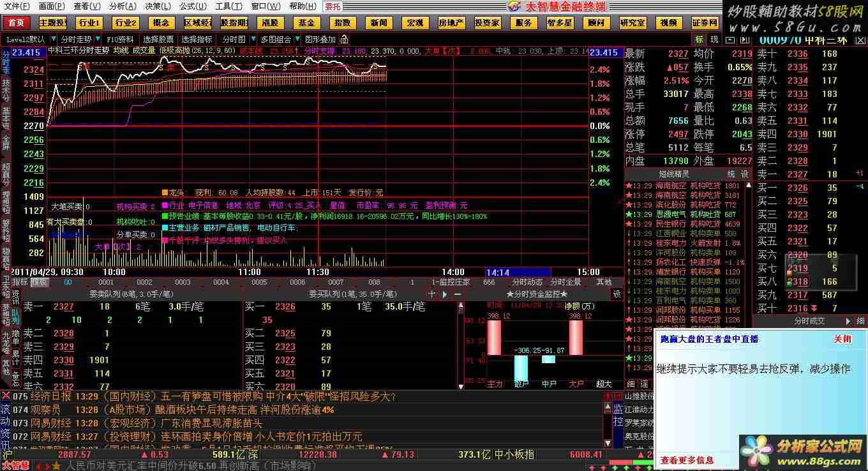The width and height of the screenshot is (868, 471).
Task: Open the 工具(T) menu
Action: 228,6
